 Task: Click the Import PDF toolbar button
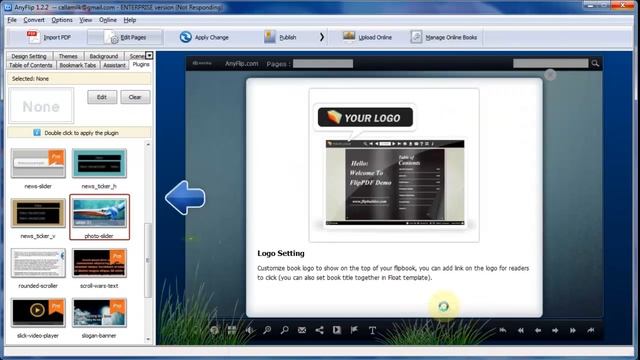(49, 37)
